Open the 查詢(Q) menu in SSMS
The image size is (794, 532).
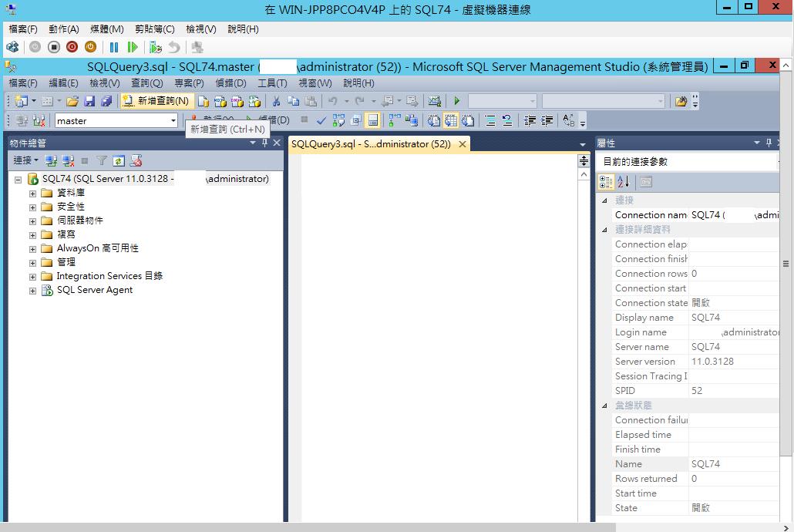[x=147, y=83]
